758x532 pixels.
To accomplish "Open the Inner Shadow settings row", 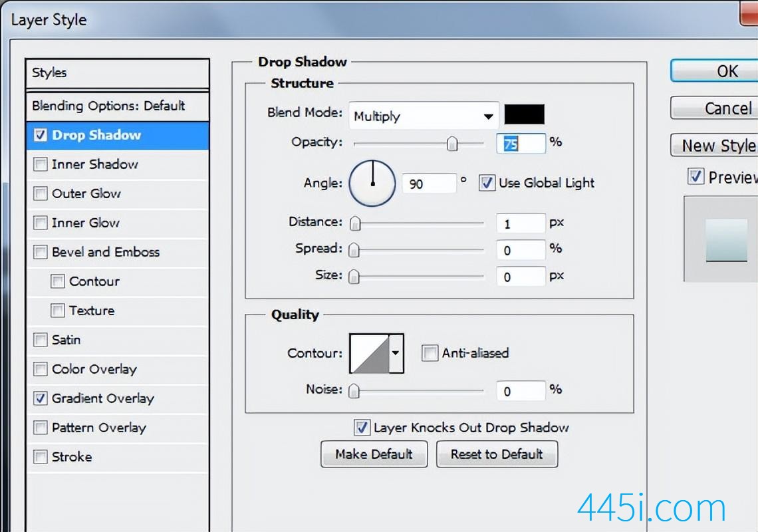I will (118, 164).
